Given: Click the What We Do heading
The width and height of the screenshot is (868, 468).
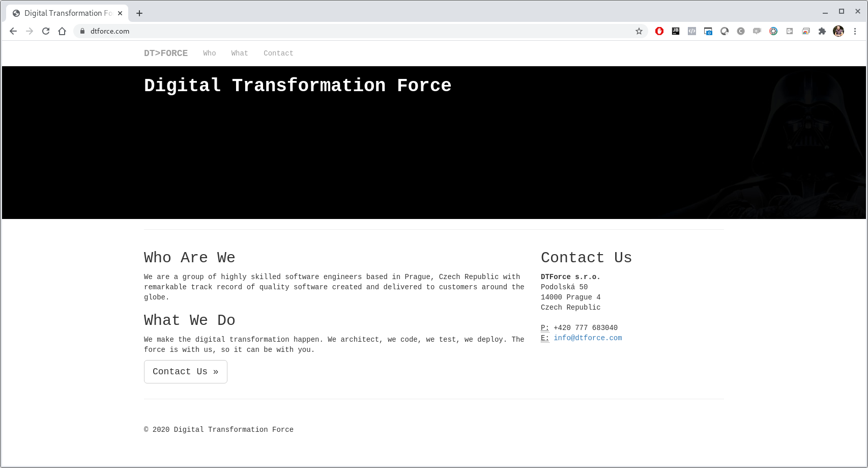Looking at the screenshot, I should click(189, 320).
